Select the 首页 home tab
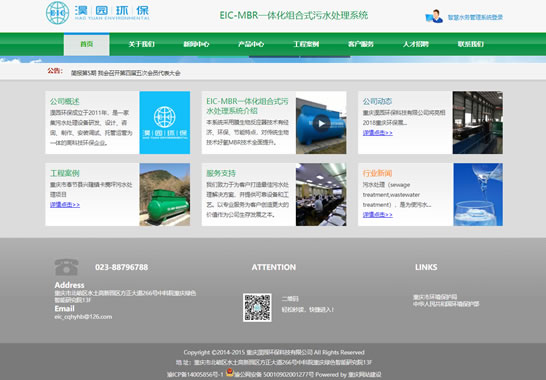The width and height of the screenshot is (546, 380). [x=87, y=44]
